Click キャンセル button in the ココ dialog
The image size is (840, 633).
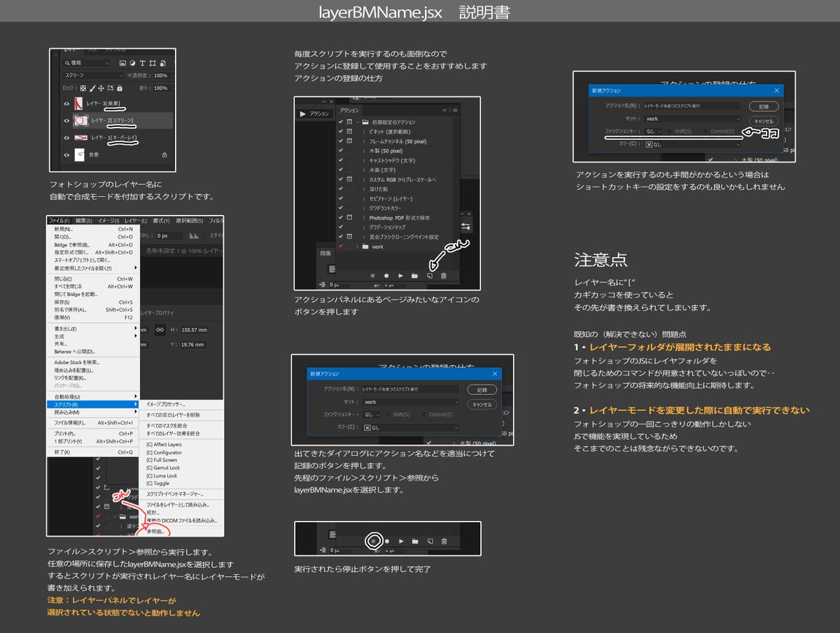coord(763,123)
